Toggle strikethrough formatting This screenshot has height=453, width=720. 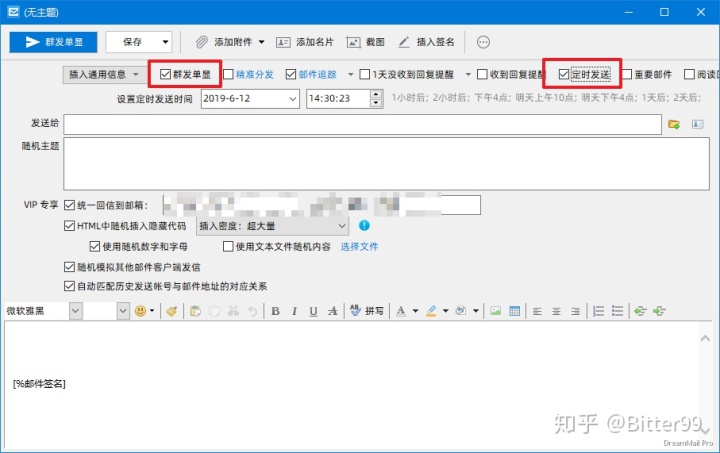tap(332, 311)
